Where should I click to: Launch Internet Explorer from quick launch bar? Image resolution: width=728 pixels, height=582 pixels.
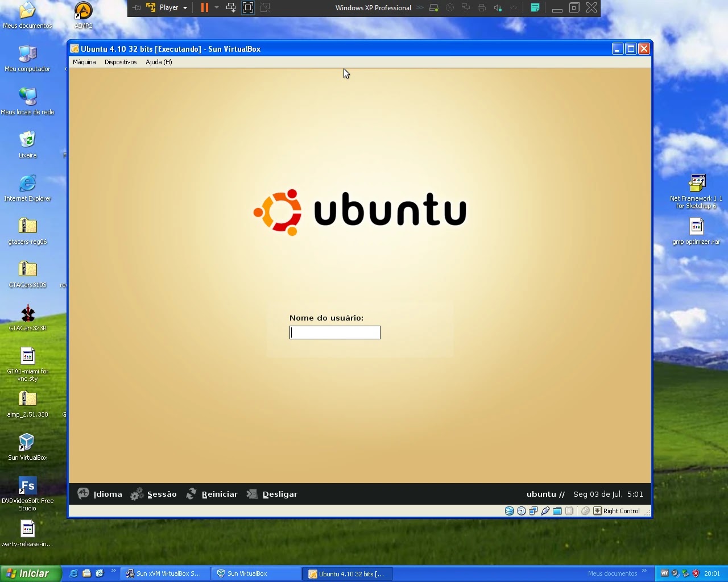coord(73,573)
